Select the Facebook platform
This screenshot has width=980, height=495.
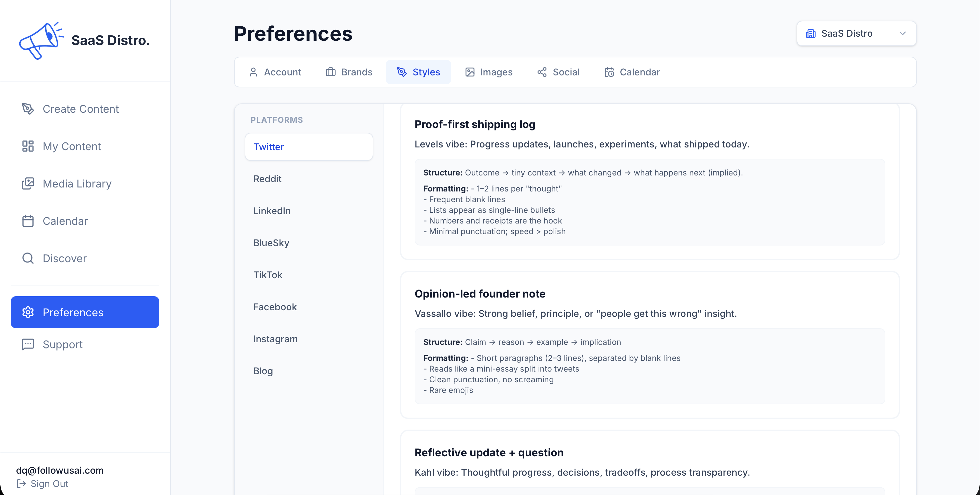pyautogui.click(x=275, y=307)
